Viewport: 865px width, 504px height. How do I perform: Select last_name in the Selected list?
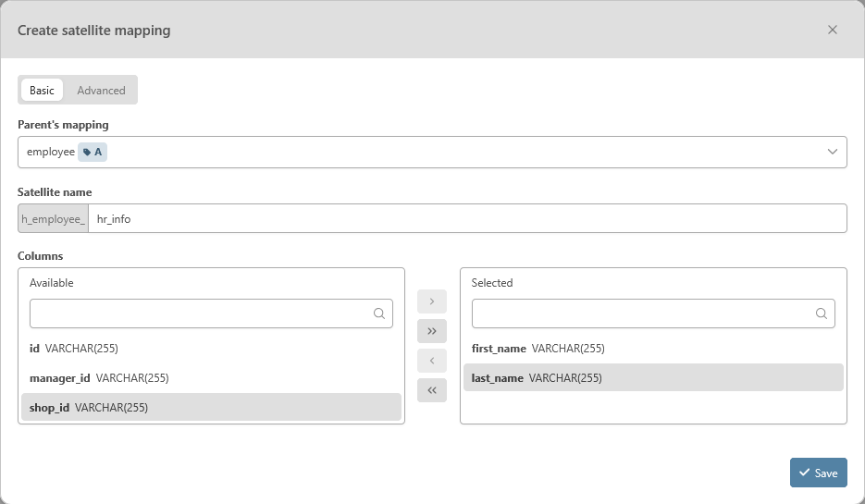(537, 378)
